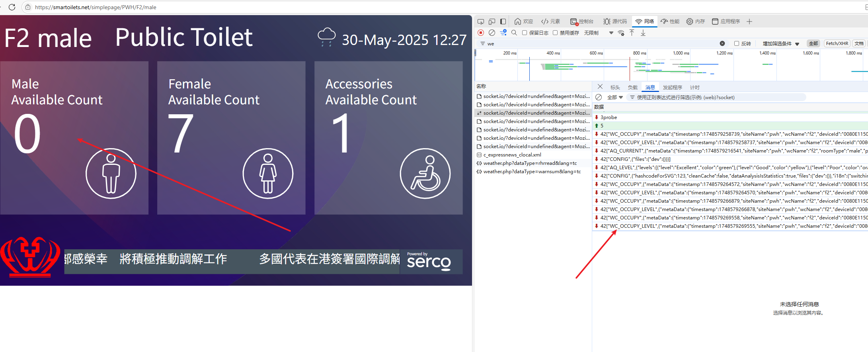The image size is (868, 352).
Task: Select the 网络 (Network) tab
Action: (x=645, y=22)
